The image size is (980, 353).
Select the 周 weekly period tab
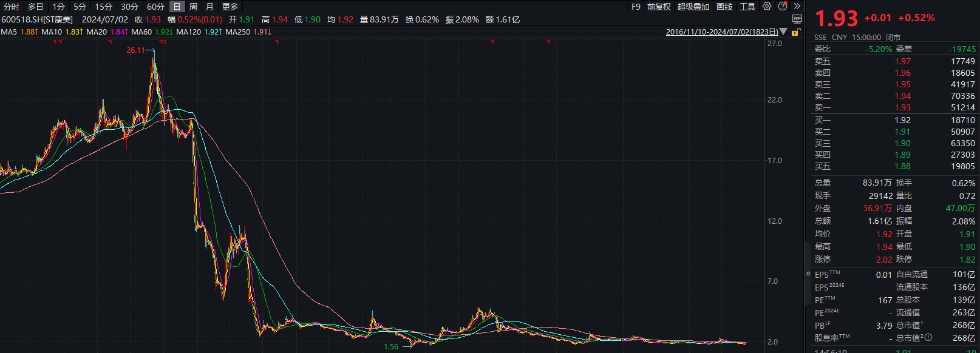[x=193, y=7]
